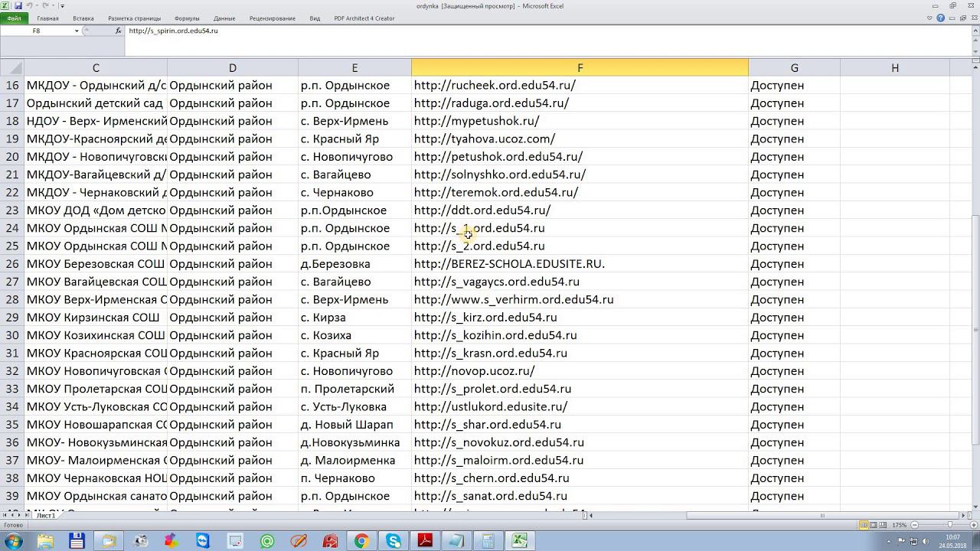Click the Redo arrow in quick access toolbar

tap(45, 6)
